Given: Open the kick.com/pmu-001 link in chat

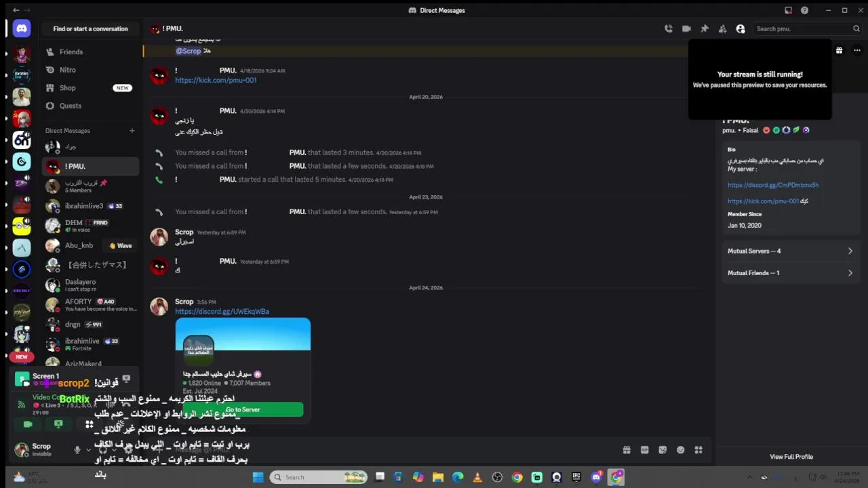Looking at the screenshot, I should point(216,80).
